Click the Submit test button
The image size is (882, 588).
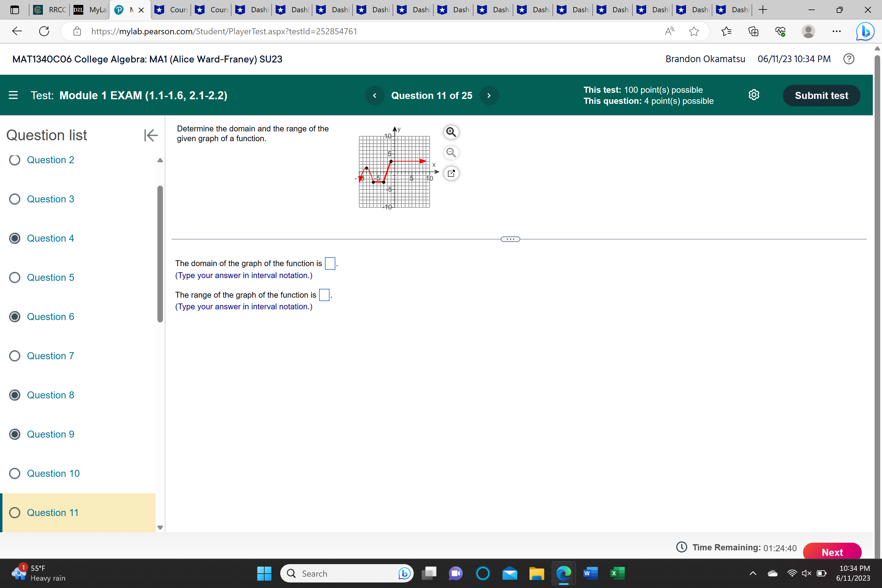(821, 95)
